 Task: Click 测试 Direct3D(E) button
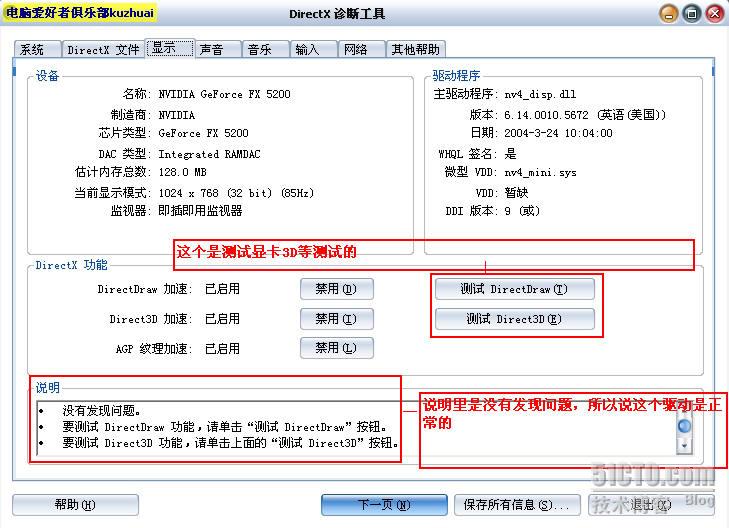point(515,319)
